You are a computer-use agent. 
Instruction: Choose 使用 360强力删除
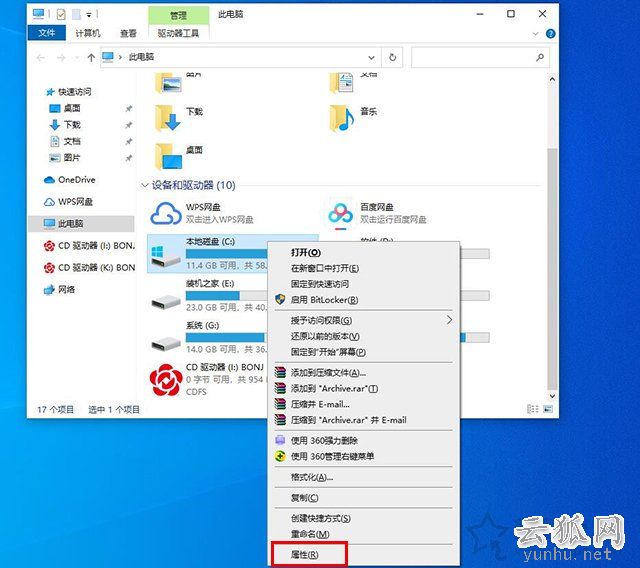point(363,441)
